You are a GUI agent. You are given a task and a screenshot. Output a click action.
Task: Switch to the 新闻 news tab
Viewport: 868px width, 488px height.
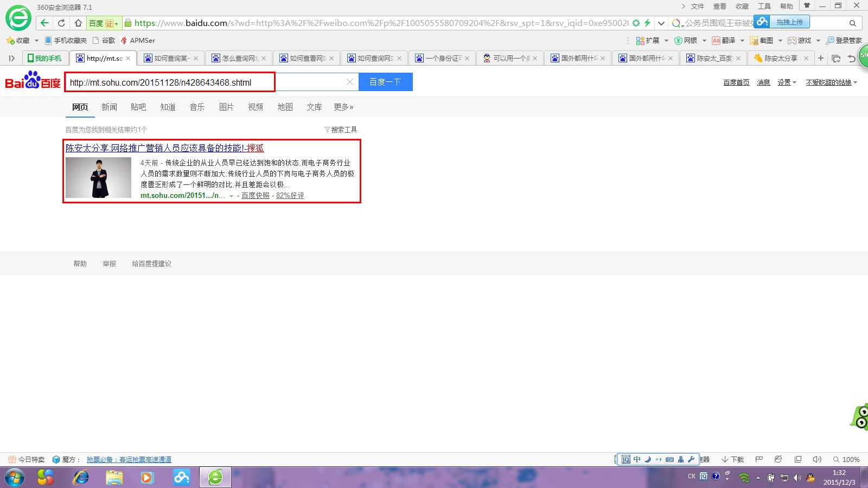point(109,107)
